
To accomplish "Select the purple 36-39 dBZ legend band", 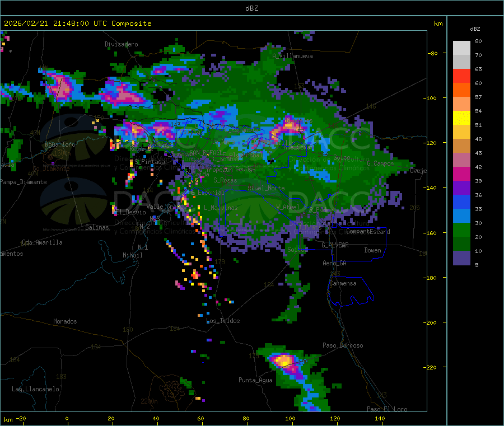I will (x=461, y=188).
